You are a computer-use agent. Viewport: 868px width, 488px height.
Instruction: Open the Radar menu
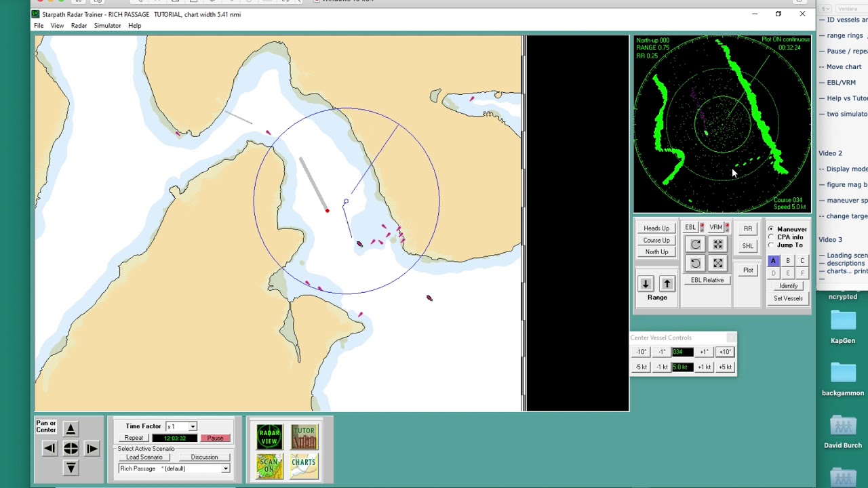79,26
